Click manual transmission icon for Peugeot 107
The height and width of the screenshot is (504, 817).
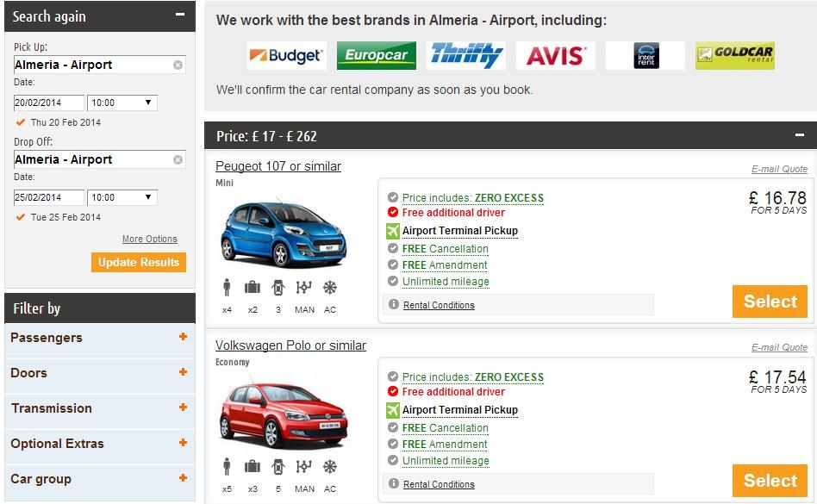(x=303, y=287)
